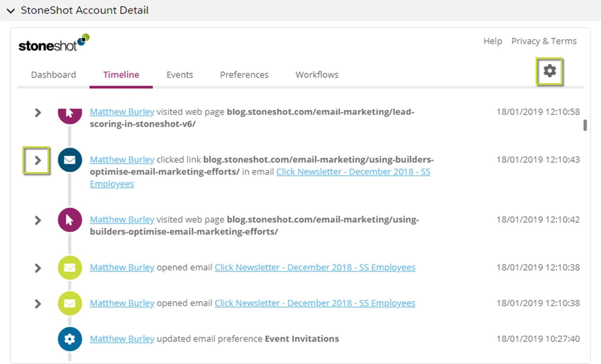The image size is (601, 364).
Task: Click the 'StoneShot Account Detail' heading text
Action: pos(85,10)
